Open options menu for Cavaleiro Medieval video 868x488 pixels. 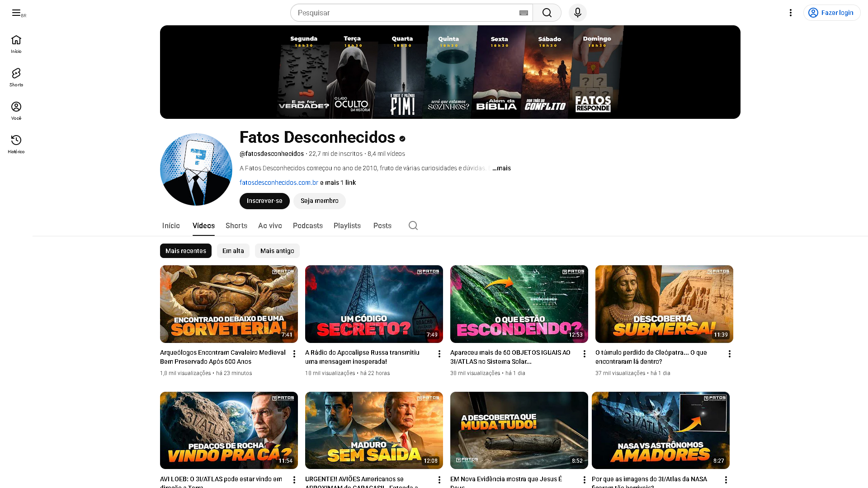(x=294, y=354)
